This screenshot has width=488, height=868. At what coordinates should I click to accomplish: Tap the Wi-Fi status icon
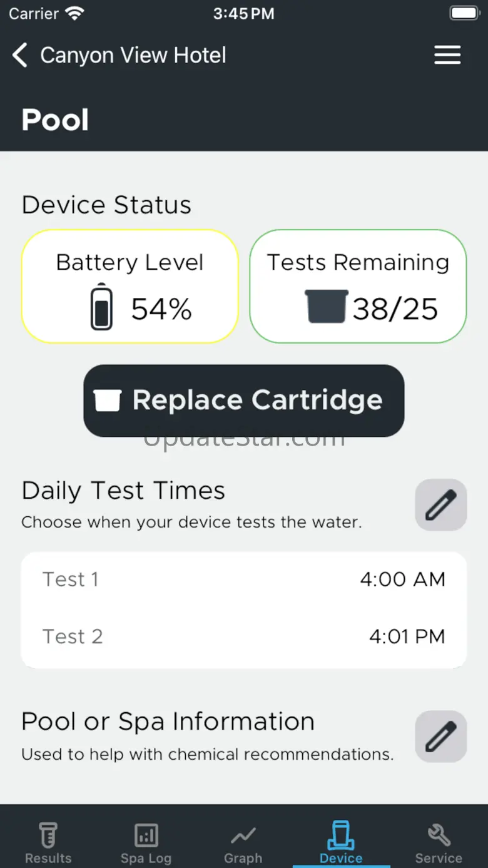[x=75, y=14]
